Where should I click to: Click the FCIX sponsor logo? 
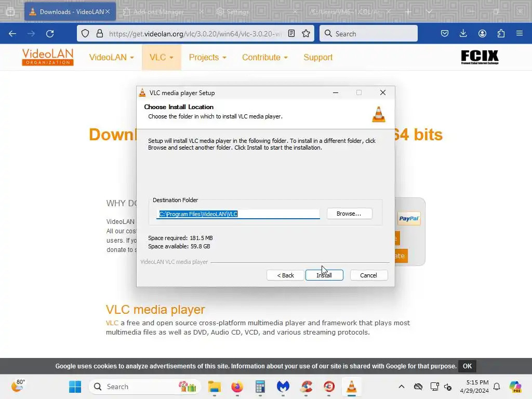[480, 57]
